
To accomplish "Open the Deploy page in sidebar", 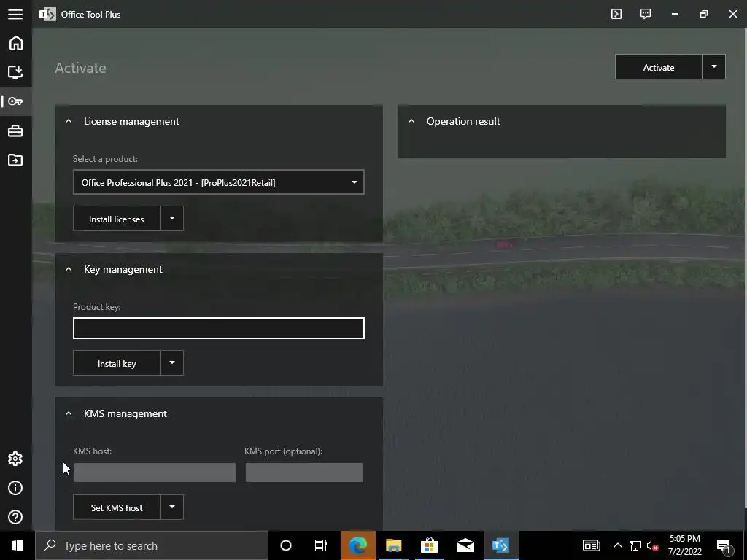I will (15, 72).
